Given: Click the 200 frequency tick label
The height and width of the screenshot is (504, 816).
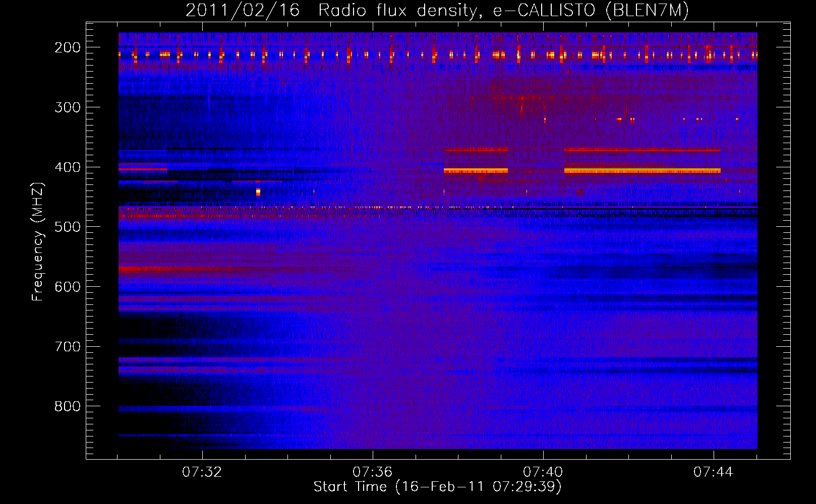Looking at the screenshot, I should (x=68, y=47).
